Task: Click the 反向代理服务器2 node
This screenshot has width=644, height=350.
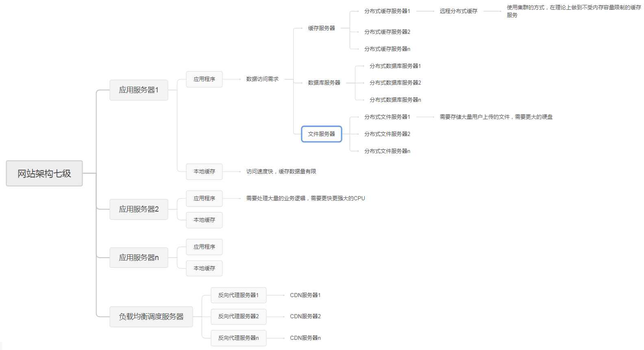Action: point(238,317)
